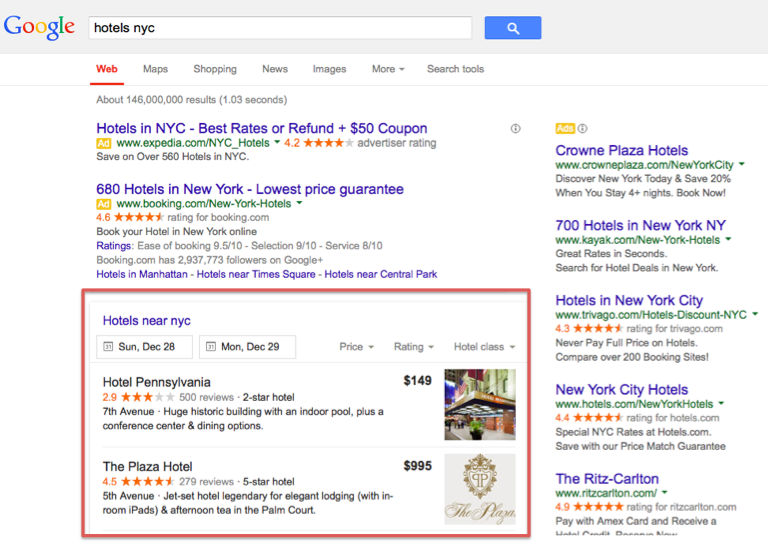This screenshot has height=556, width=768.
Task: Switch to the Maps tab
Action: pyautogui.click(x=155, y=69)
